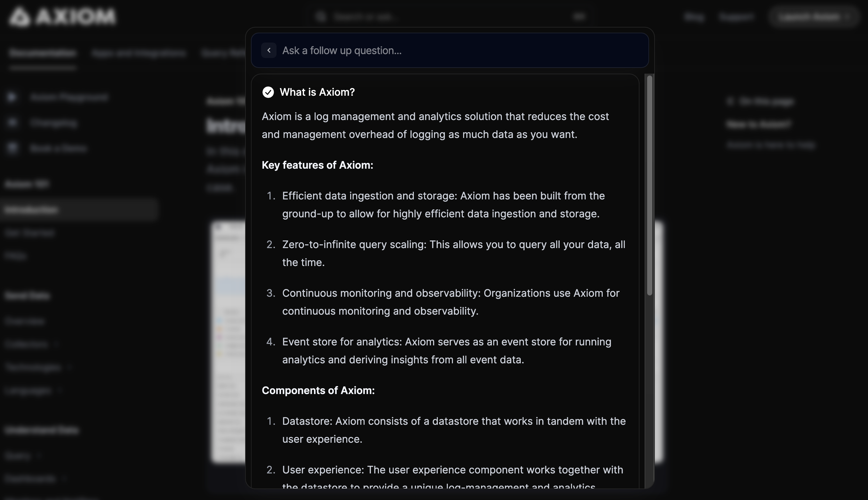
Task: Click the Changelog icon in the sidebar
Action: pos(12,123)
